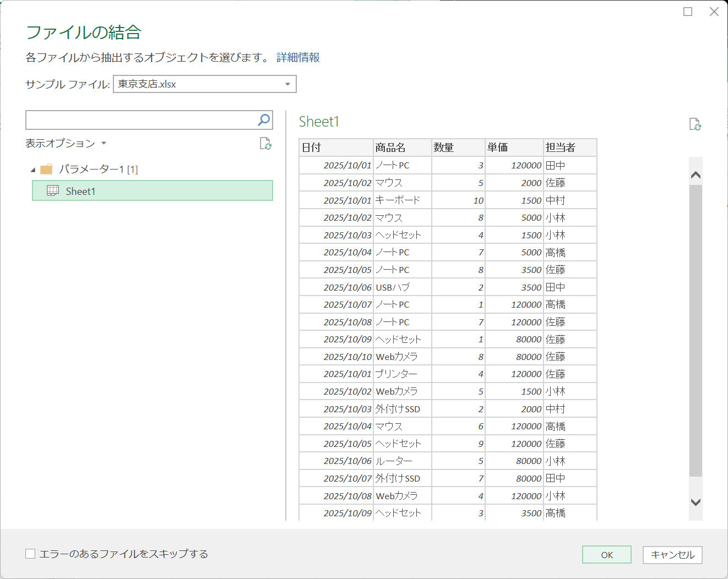Click the scrollbar up arrow icon
The width and height of the screenshot is (728, 579).
coord(696,173)
